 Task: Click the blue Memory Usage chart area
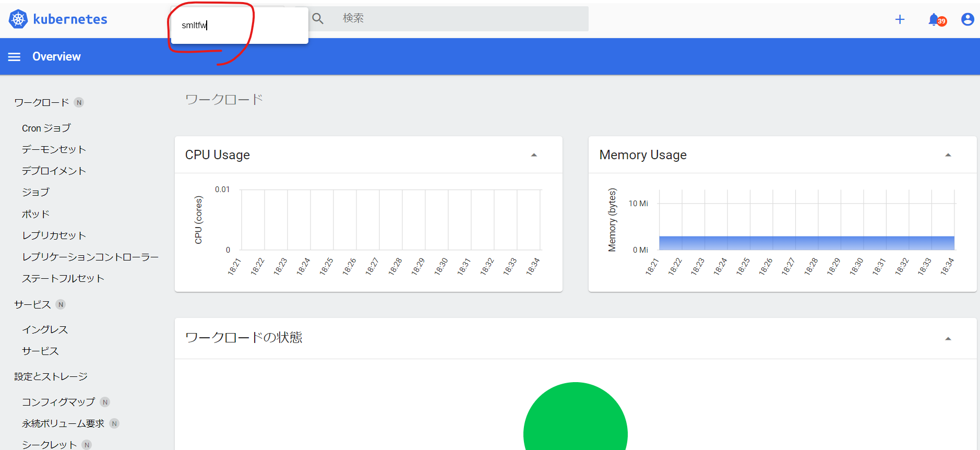pos(806,243)
